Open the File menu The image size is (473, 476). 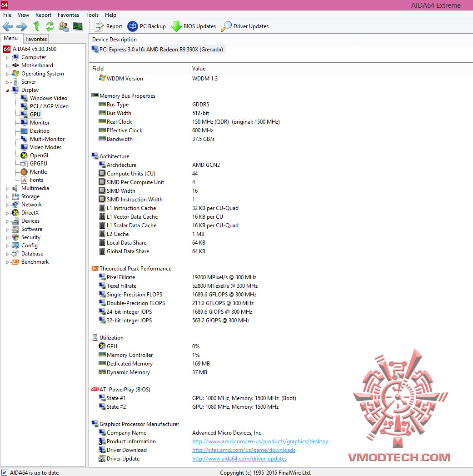pyautogui.click(x=7, y=15)
